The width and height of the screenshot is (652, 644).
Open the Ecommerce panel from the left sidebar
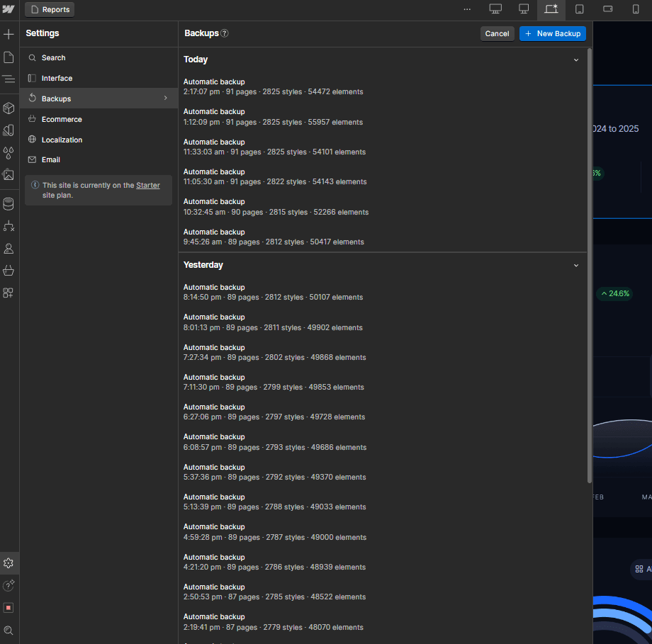[x=9, y=271]
